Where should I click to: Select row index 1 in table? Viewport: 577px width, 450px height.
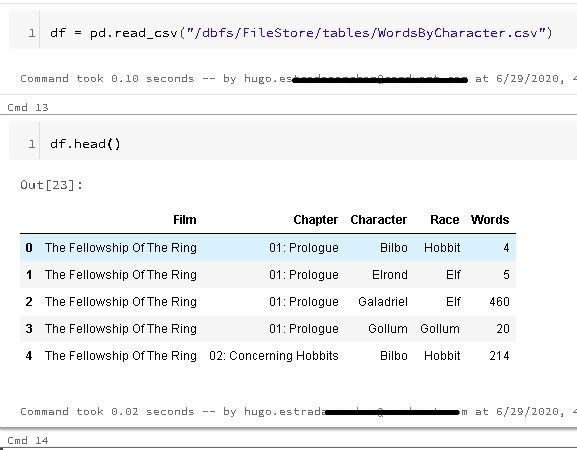pyautogui.click(x=29, y=275)
